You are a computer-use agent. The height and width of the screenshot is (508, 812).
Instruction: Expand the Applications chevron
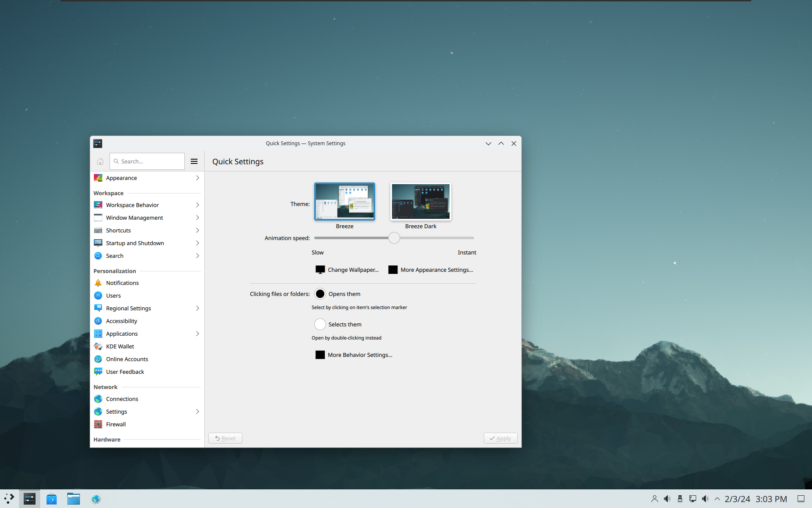[198, 334]
